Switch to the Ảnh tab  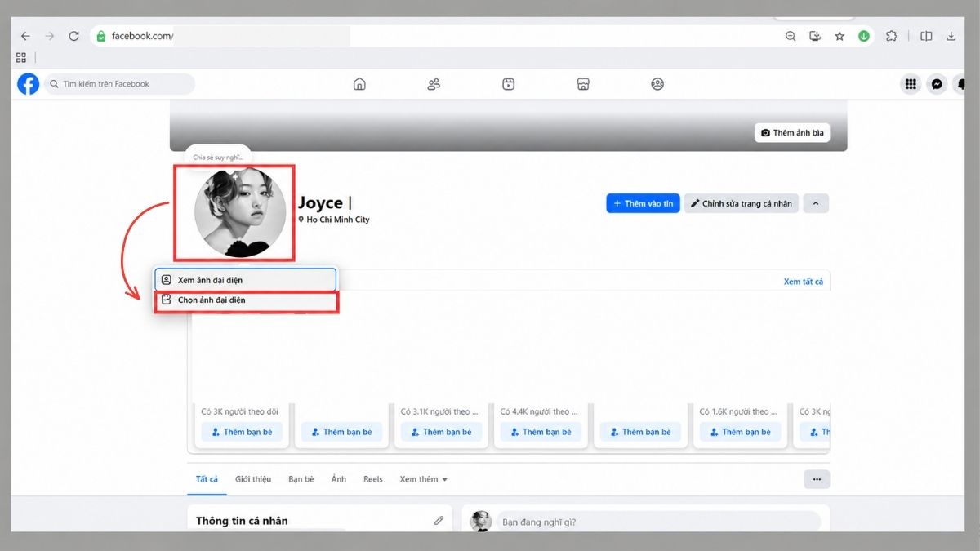339,479
